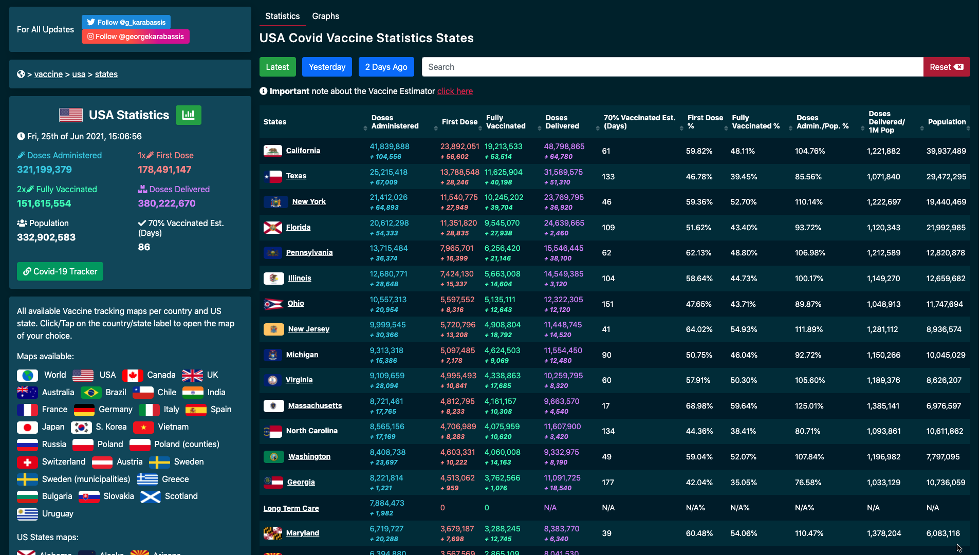The height and width of the screenshot is (555, 980).
Task: Click the usa breadcrumb link
Action: click(x=79, y=74)
